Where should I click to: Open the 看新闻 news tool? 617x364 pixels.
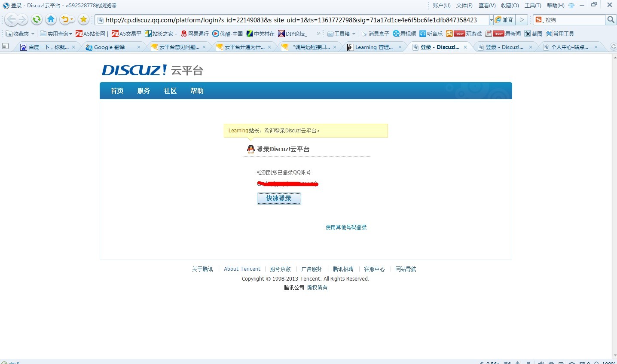(503, 34)
